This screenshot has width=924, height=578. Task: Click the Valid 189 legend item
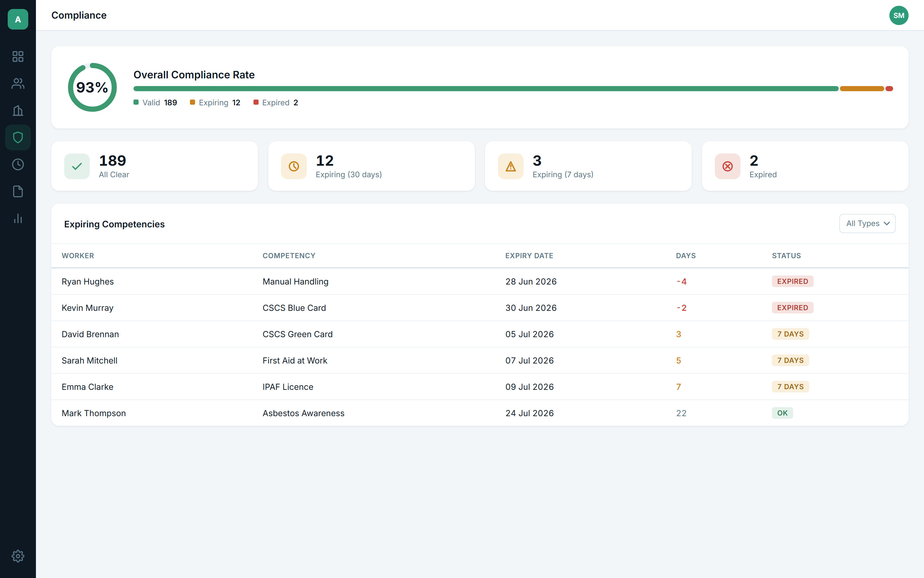click(x=155, y=102)
